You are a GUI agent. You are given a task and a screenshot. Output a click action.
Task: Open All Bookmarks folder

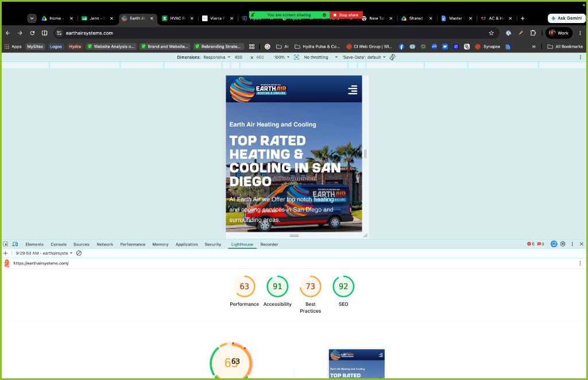pos(565,47)
